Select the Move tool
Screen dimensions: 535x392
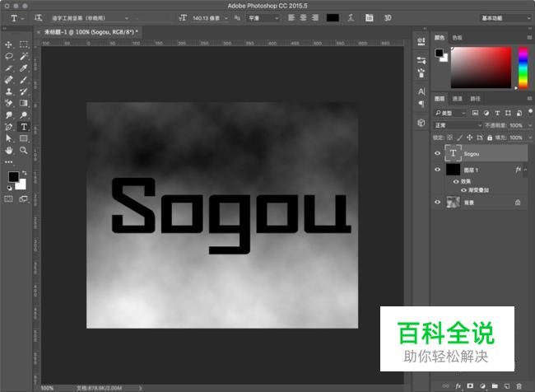[x=8, y=44]
